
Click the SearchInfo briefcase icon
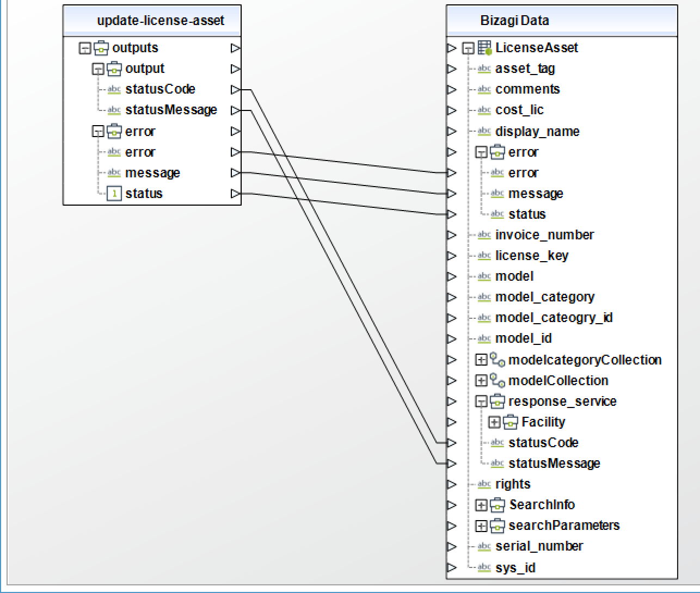pos(498,505)
